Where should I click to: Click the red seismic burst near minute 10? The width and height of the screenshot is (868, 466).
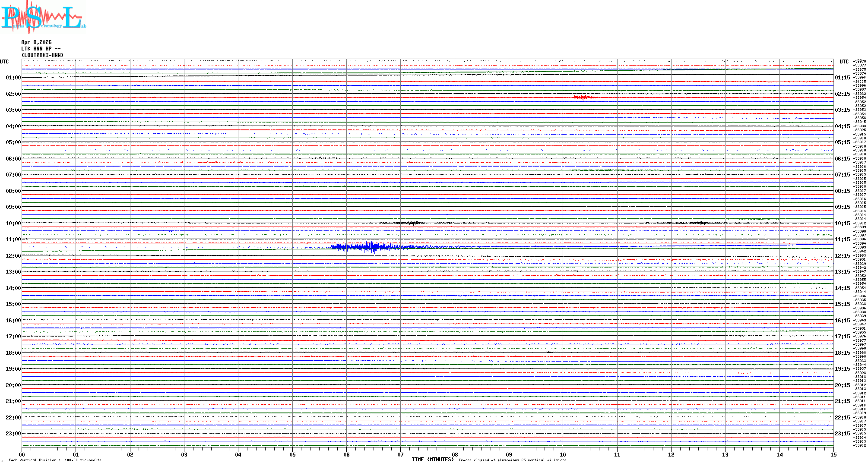tap(584, 98)
